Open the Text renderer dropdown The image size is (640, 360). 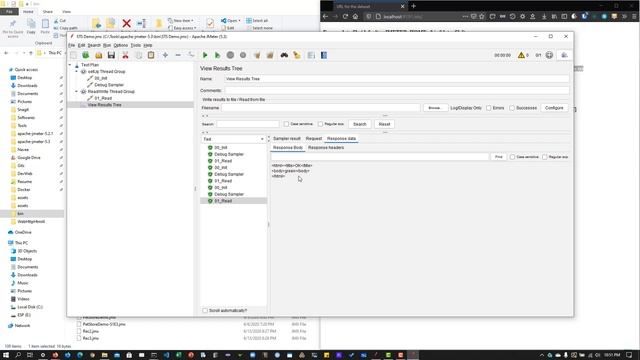click(233, 139)
